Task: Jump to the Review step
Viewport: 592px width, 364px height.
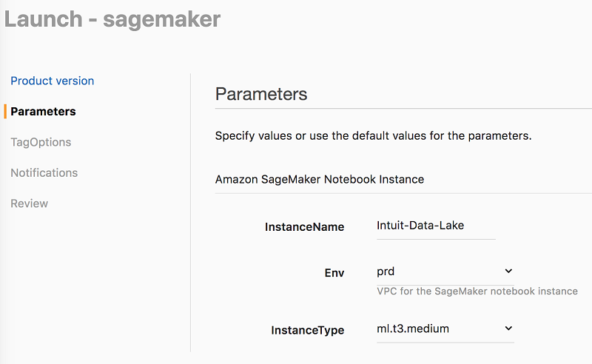Action: pos(29,203)
